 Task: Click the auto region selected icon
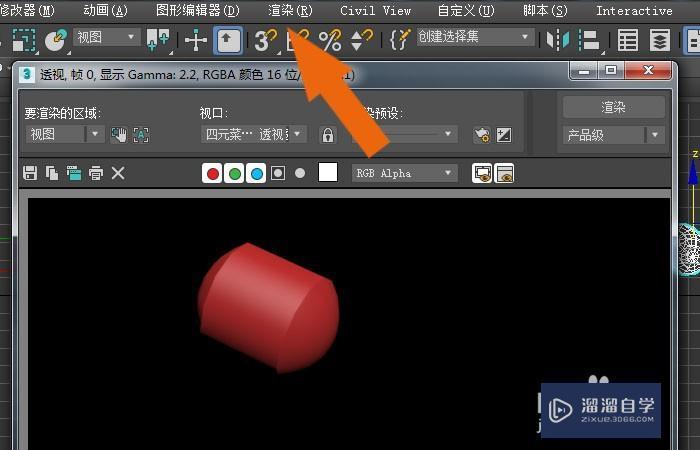(141, 134)
